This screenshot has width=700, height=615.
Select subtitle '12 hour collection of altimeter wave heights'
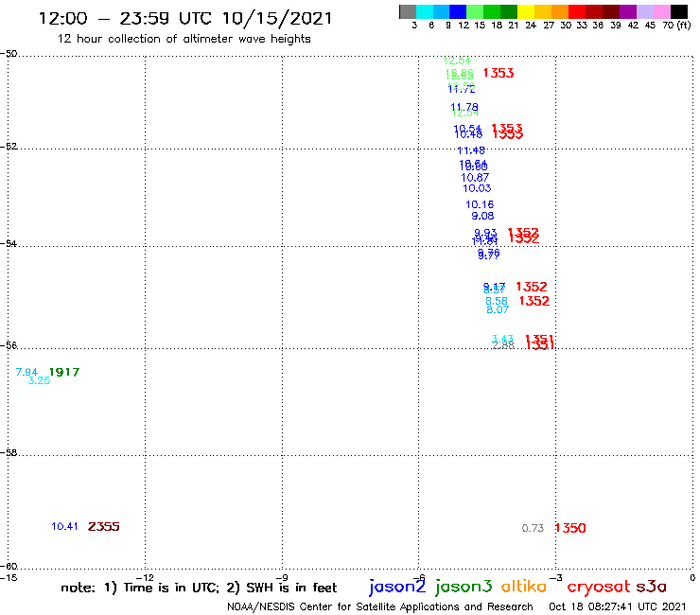coord(184,40)
